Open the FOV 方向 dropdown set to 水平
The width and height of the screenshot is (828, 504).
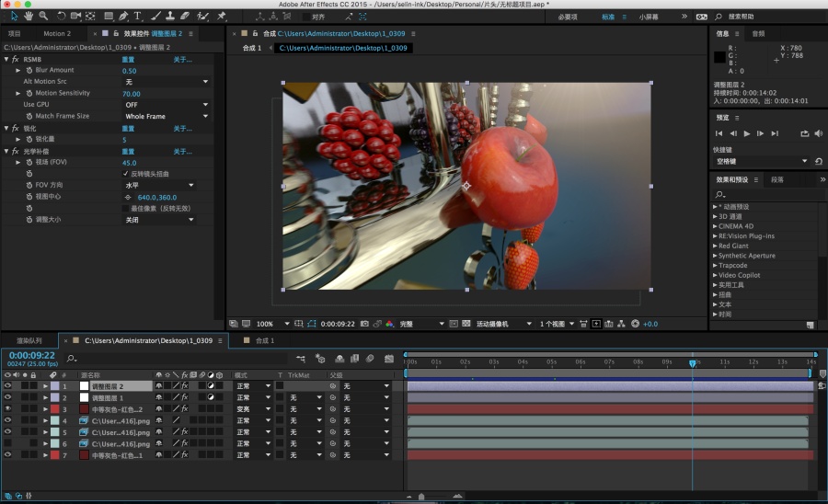[x=159, y=185]
